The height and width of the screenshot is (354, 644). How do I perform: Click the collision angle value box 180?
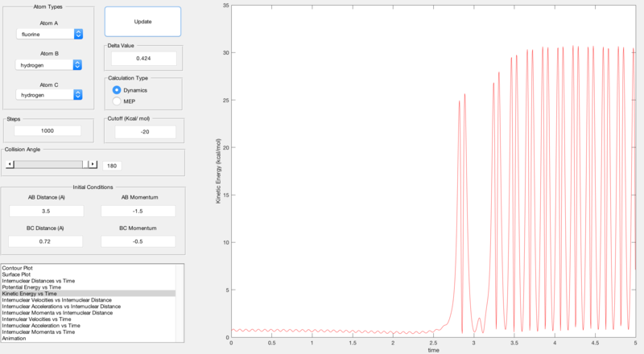pyautogui.click(x=112, y=166)
